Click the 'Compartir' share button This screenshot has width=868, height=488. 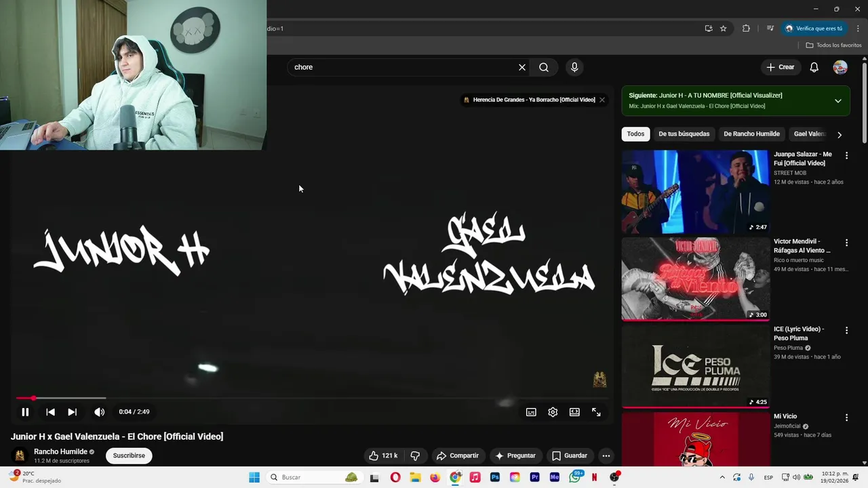pyautogui.click(x=458, y=455)
